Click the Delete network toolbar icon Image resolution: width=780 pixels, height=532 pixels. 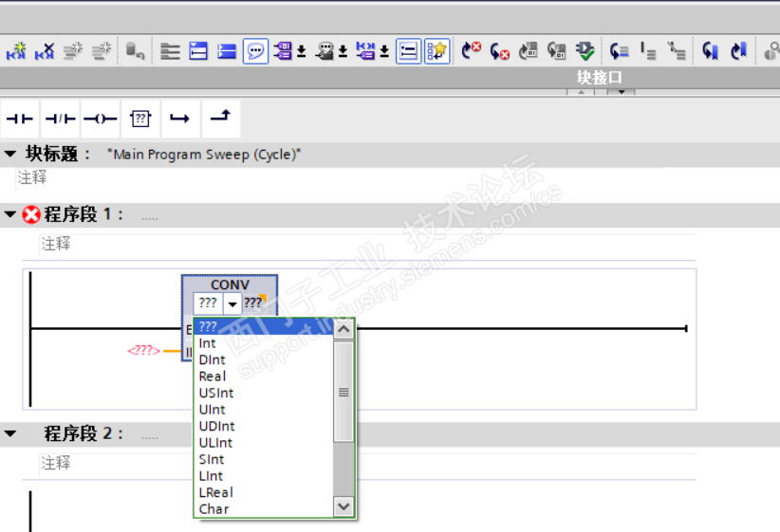click(45, 50)
